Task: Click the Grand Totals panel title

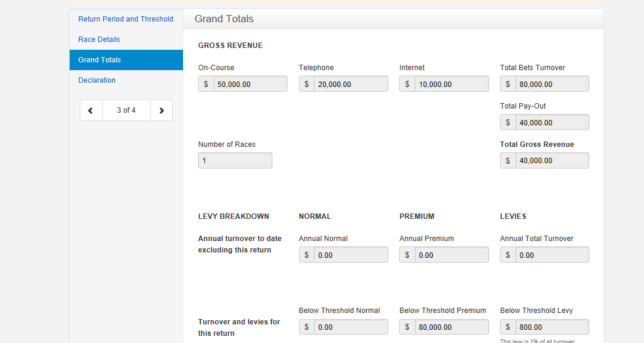Action: (224, 19)
